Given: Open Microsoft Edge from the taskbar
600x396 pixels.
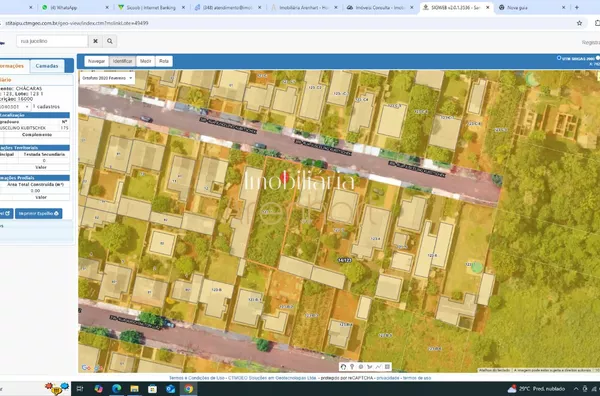Looking at the screenshot, I should [116, 389].
